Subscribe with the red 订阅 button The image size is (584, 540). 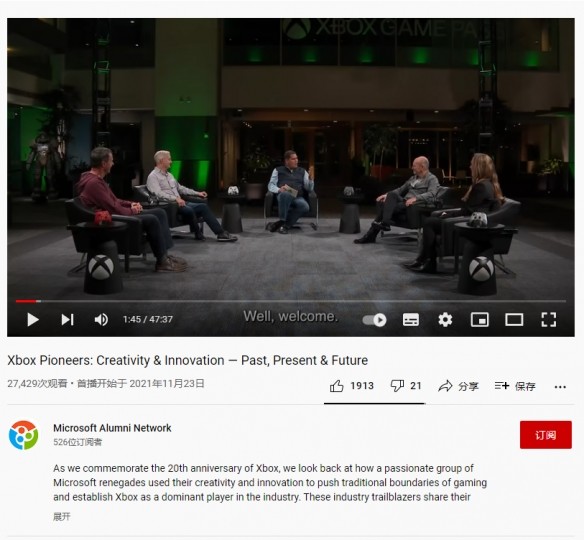click(x=546, y=435)
